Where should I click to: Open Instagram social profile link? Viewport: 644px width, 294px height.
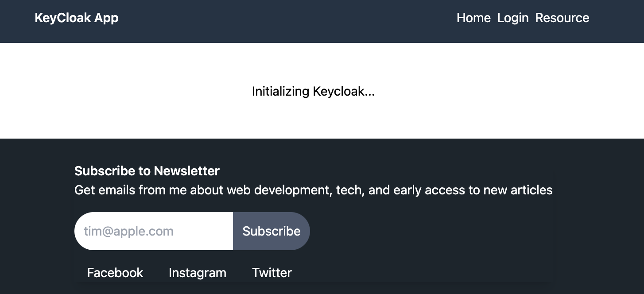point(198,273)
